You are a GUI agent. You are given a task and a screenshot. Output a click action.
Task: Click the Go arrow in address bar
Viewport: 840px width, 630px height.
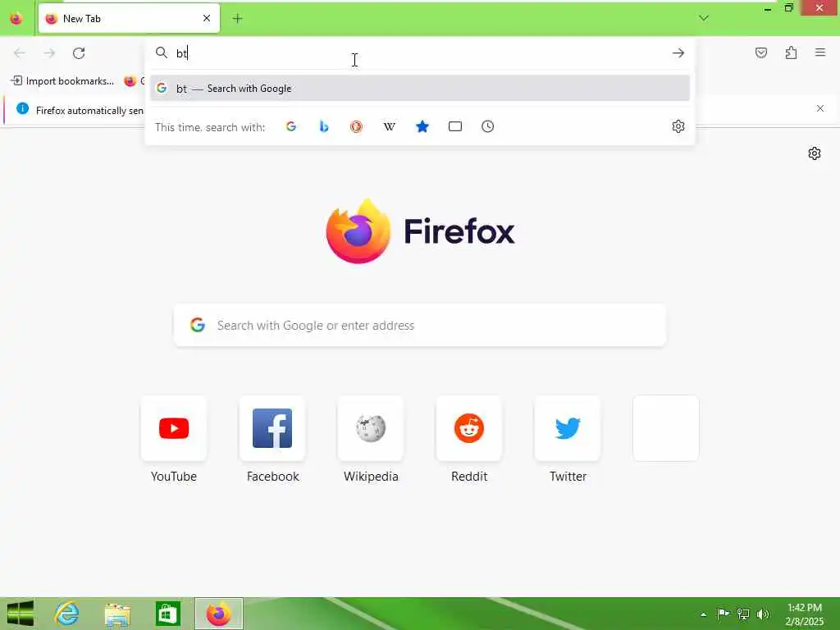pyautogui.click(x=678, y=53)
